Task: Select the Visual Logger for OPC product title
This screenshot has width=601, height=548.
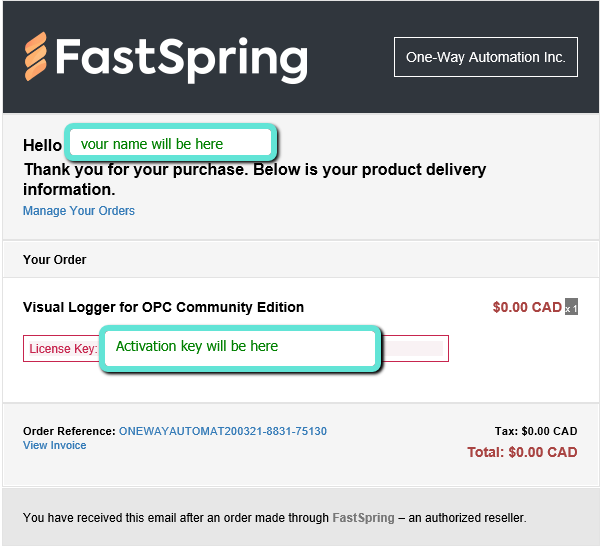Action: pyautogui.click(x=163, y=307)
